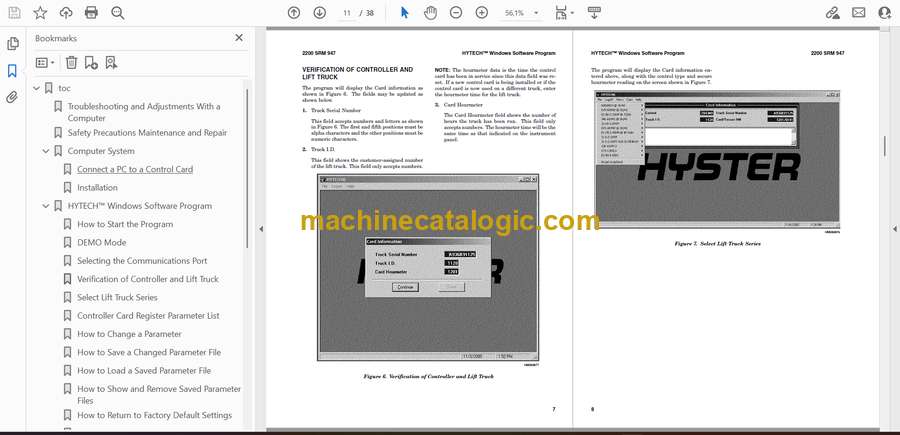
Task: Find the current bookmark
Action: 111,63
